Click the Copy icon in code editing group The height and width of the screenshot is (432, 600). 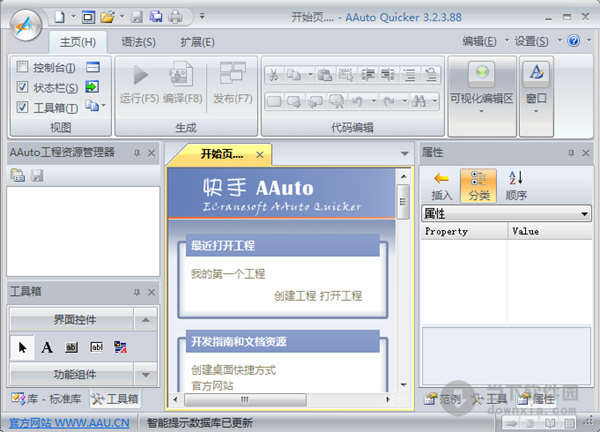coord(294,75)
